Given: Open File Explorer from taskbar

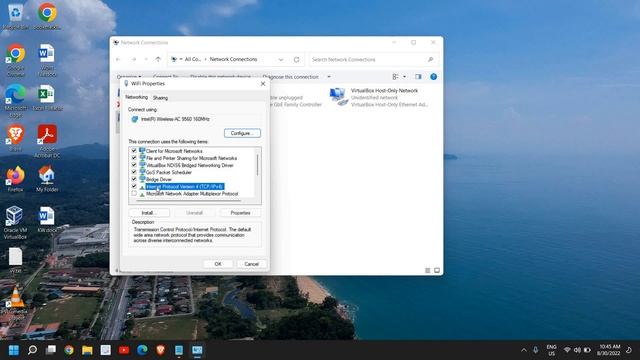Looking at the screenshot, I should [87, 350].
